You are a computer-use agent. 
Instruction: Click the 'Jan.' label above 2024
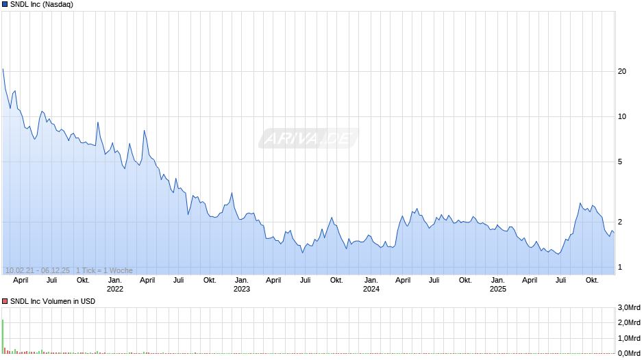click(x=371, y=280)
